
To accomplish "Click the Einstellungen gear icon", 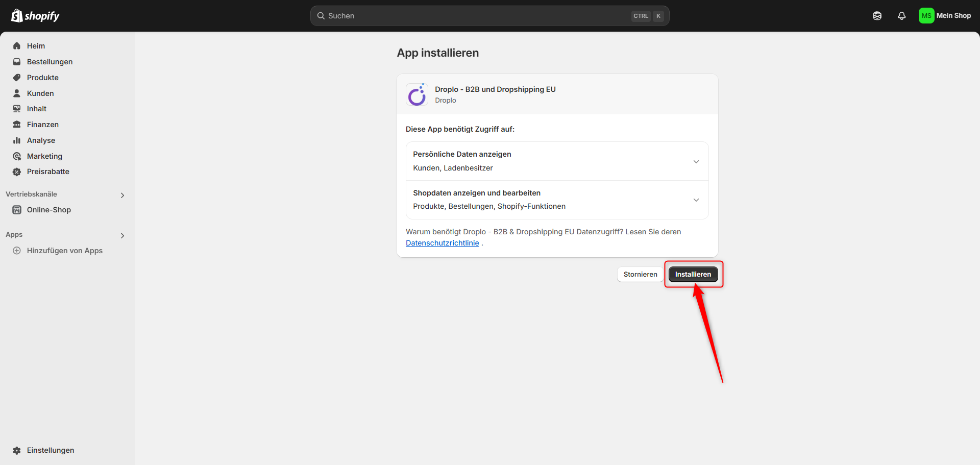I will point(17,450).
